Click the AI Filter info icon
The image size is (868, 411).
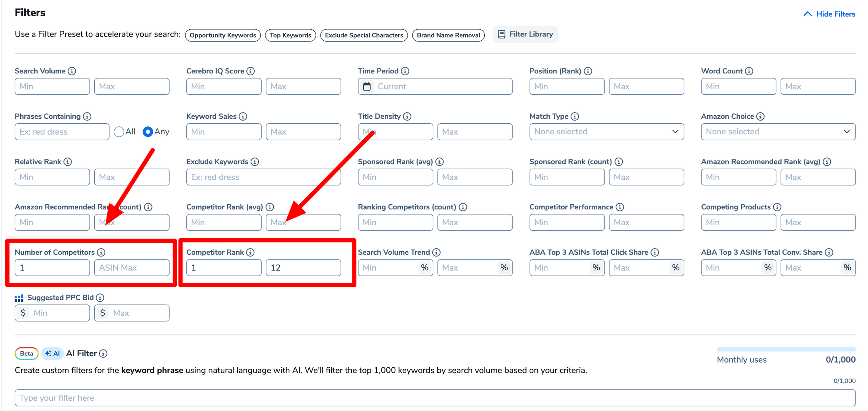[103, 354]
